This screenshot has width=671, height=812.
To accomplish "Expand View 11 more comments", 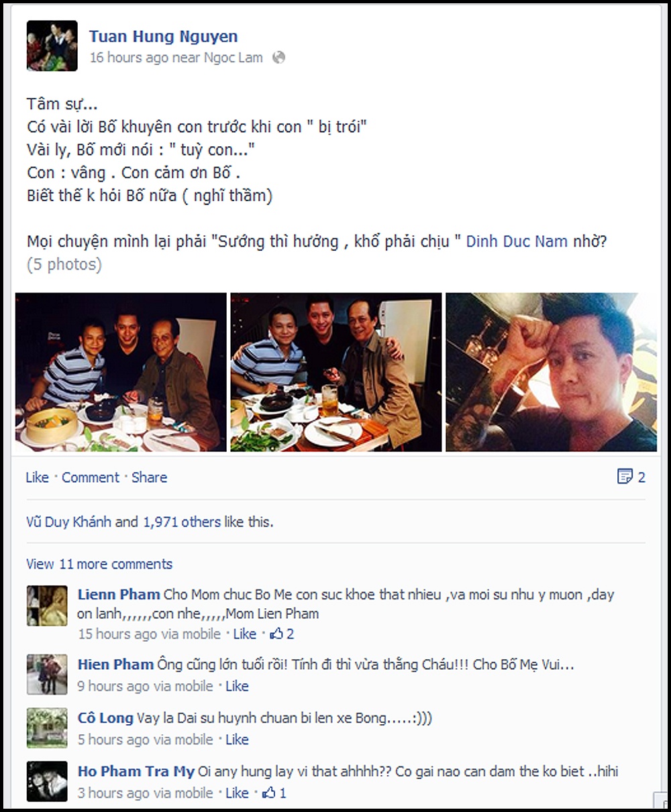I will coord(99,564).
